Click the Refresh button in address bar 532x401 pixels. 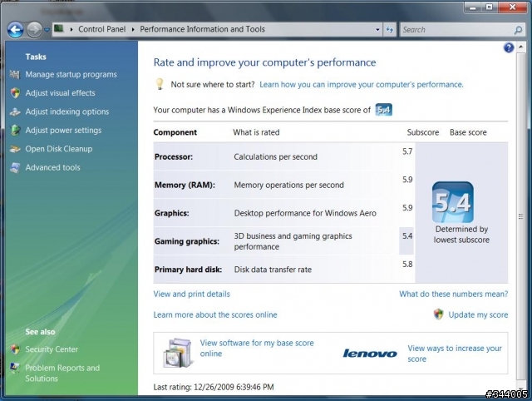(x=390, y=30)
